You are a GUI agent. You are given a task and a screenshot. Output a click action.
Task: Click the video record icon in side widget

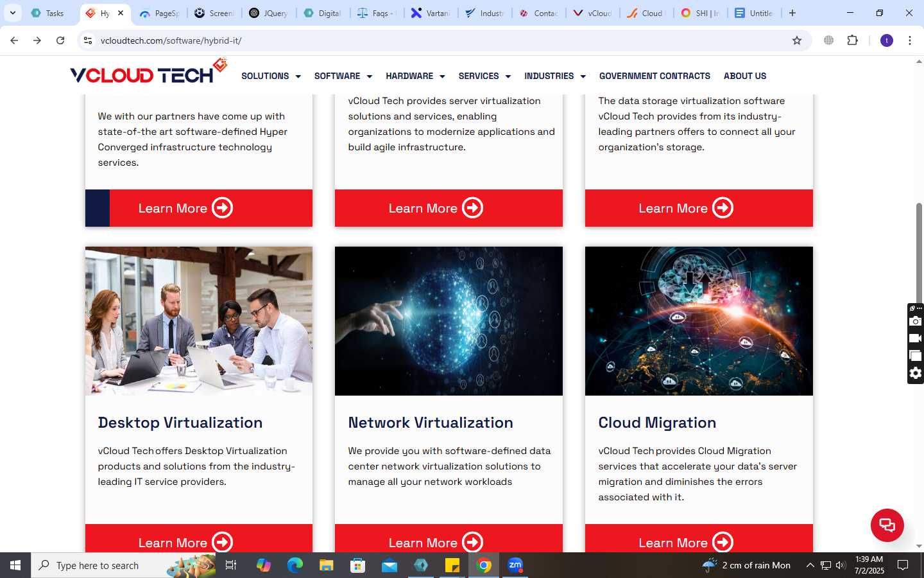tap(916, 338)
